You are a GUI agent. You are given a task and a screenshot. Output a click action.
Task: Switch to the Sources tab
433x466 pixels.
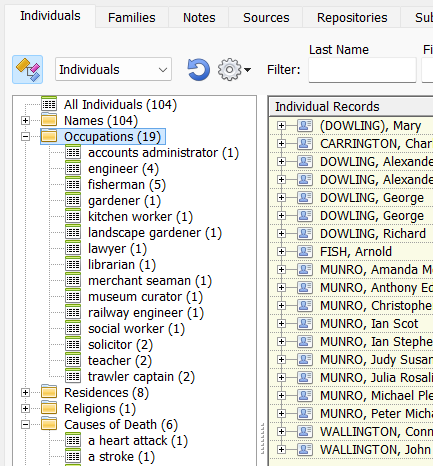pyautogui.click(x=266, y=17)
